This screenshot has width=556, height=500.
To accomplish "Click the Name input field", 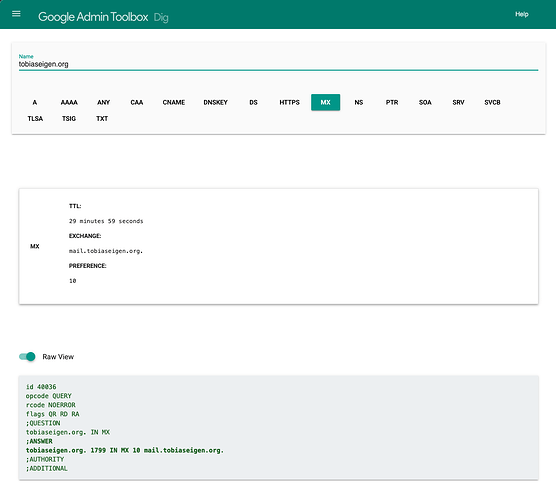I will point(278,64).
